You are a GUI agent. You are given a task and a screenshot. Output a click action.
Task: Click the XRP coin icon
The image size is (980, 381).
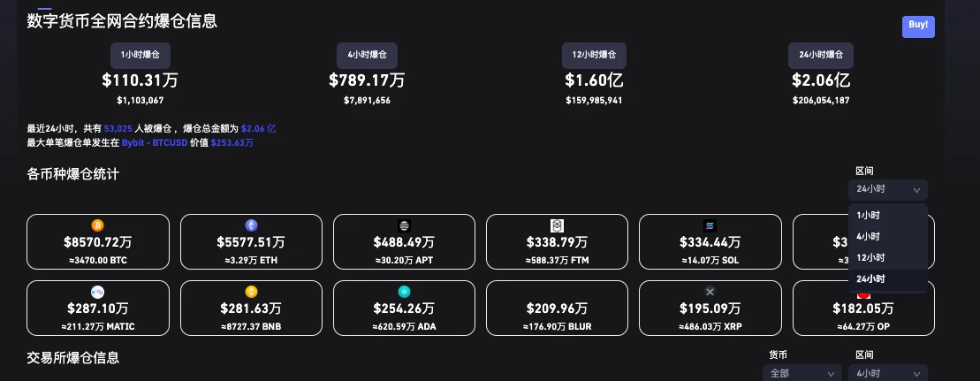coord(710,292)
